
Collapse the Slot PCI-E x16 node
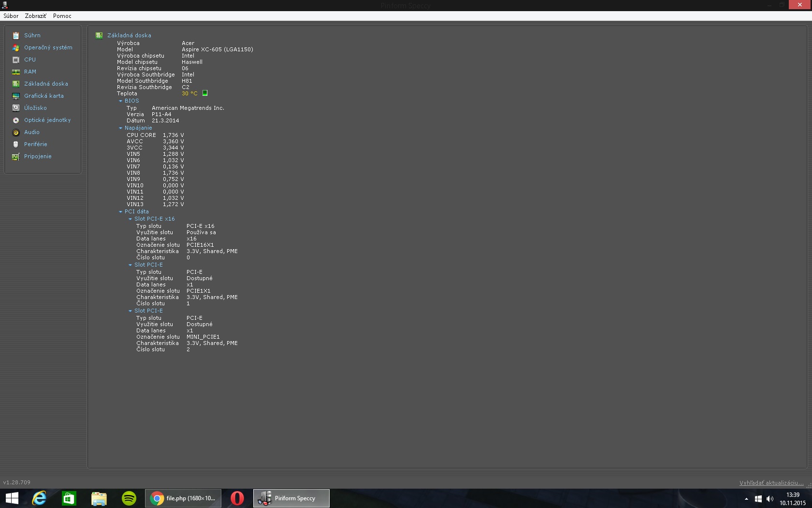click(130, 219)
